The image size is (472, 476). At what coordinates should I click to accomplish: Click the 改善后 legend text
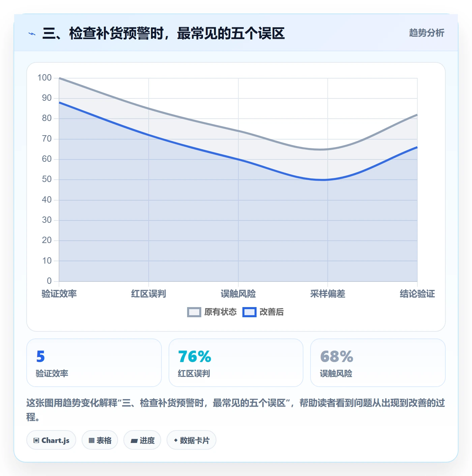coord(272,312)
